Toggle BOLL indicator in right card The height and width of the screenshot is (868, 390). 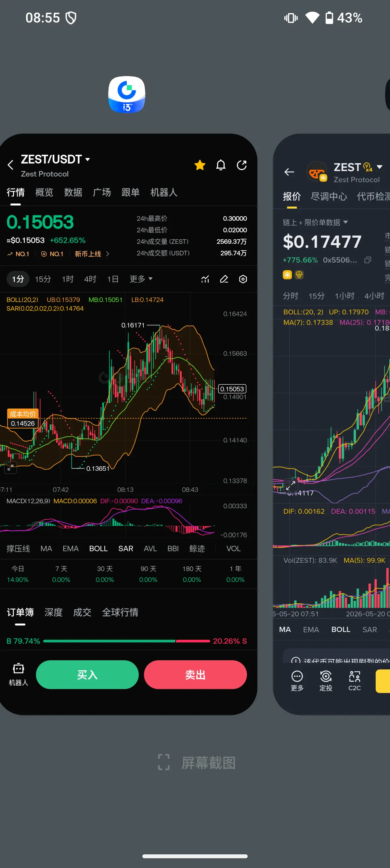pos(341,629)
